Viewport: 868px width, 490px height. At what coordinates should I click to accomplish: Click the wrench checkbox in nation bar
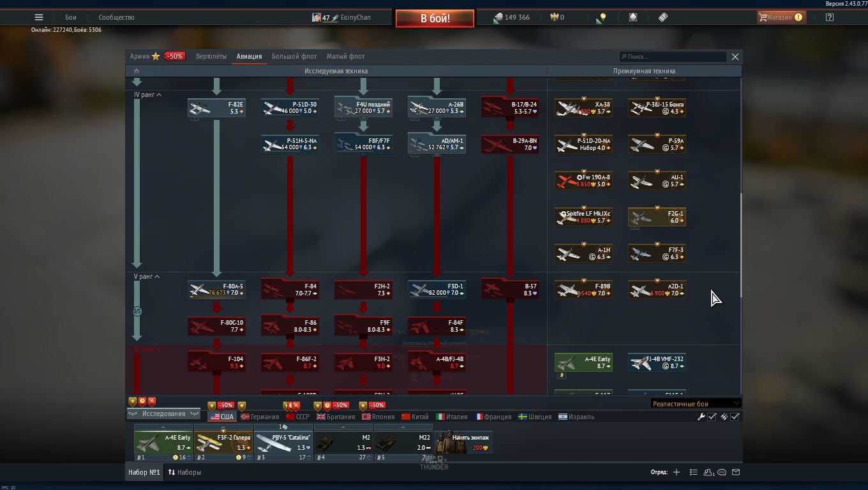point(712,417)
